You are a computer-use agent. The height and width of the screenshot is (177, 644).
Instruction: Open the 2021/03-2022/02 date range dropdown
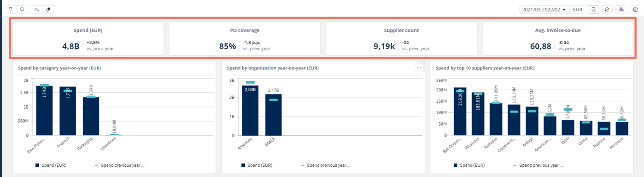pyautogui.click(x=544, y=9)
